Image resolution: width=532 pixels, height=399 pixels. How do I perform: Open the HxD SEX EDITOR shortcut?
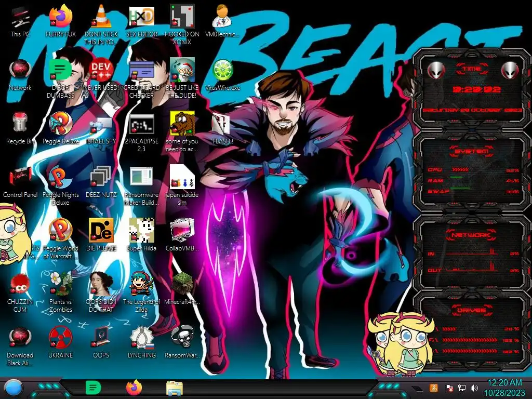point(141,21)
